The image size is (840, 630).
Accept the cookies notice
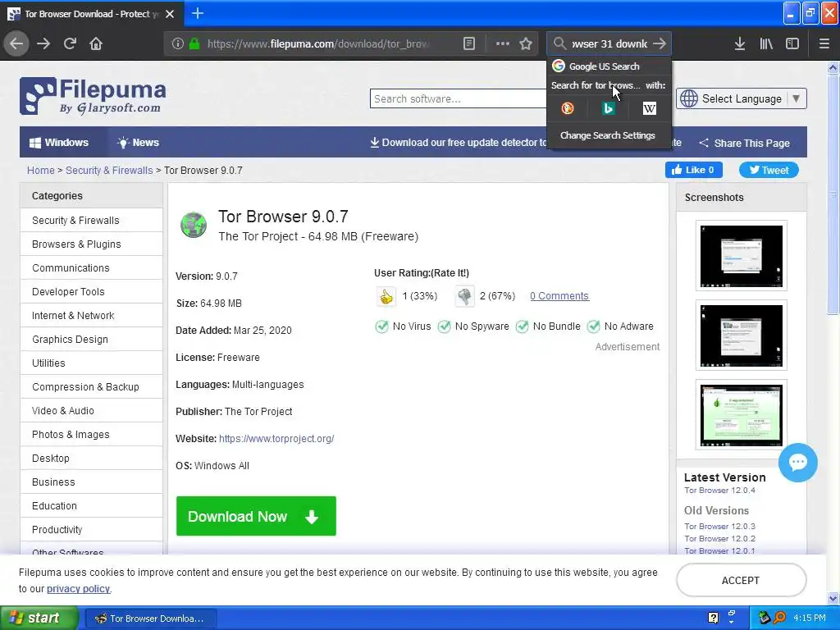[x=741, y=580]
